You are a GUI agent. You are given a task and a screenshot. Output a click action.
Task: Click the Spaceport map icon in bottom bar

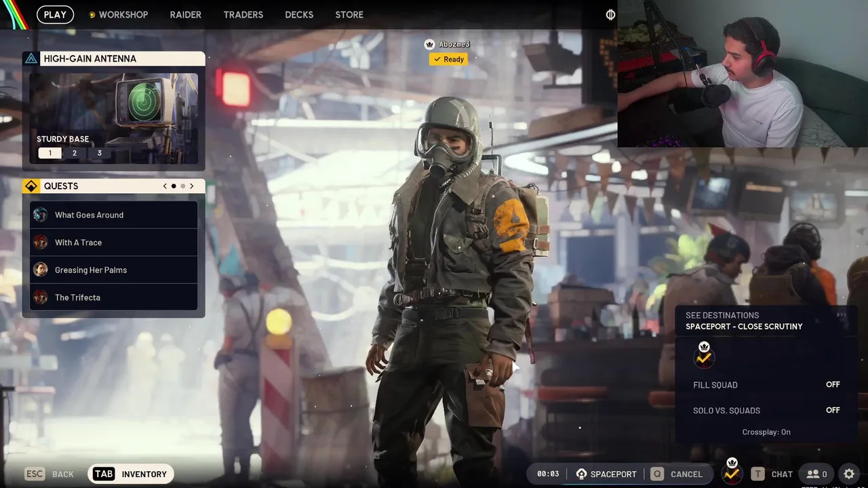pyautogui.click(x=581, y=474)
